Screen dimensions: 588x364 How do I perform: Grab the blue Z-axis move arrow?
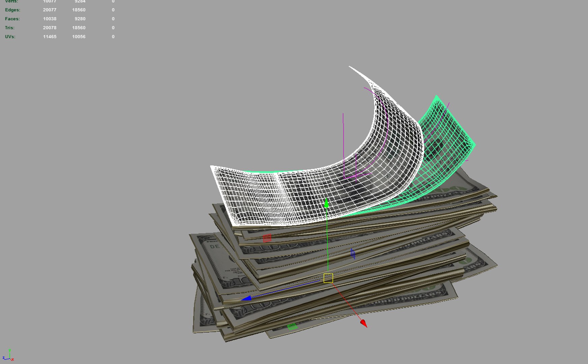tap(246, 298)
